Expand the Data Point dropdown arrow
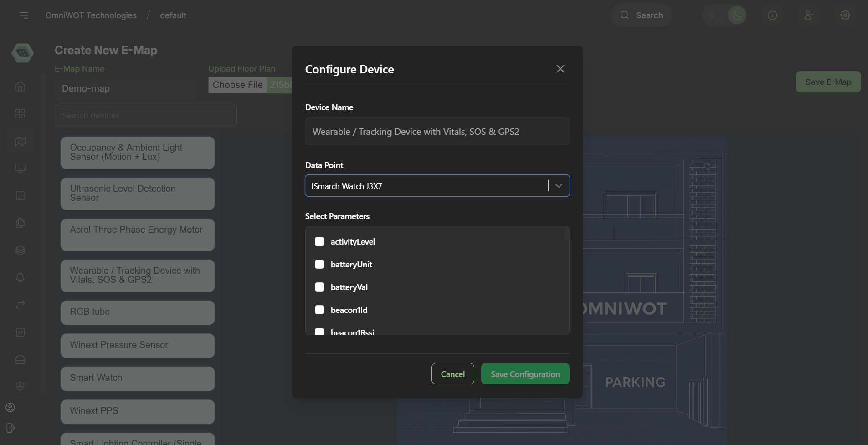Viewport: 868px width, 445px height. (x=559, y=186)
